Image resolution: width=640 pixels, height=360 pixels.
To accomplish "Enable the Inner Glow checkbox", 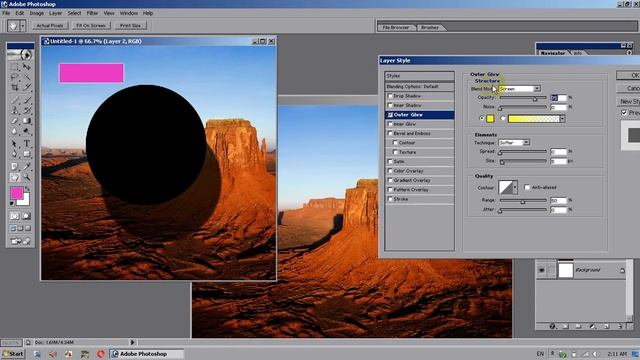I will (x=390, y=124).
